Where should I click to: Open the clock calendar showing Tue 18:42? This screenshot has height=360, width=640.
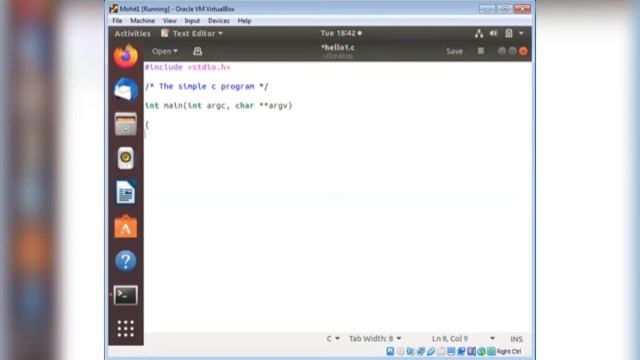tap(341, 33)
